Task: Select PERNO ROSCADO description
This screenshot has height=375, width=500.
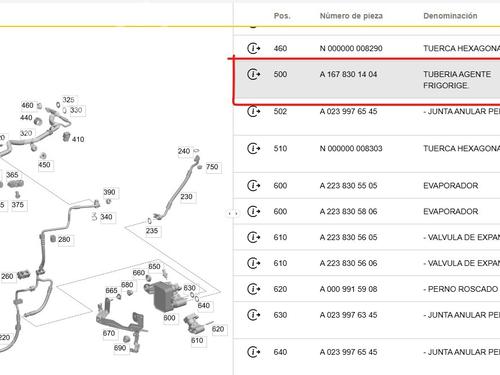Action: click(460, 289)
